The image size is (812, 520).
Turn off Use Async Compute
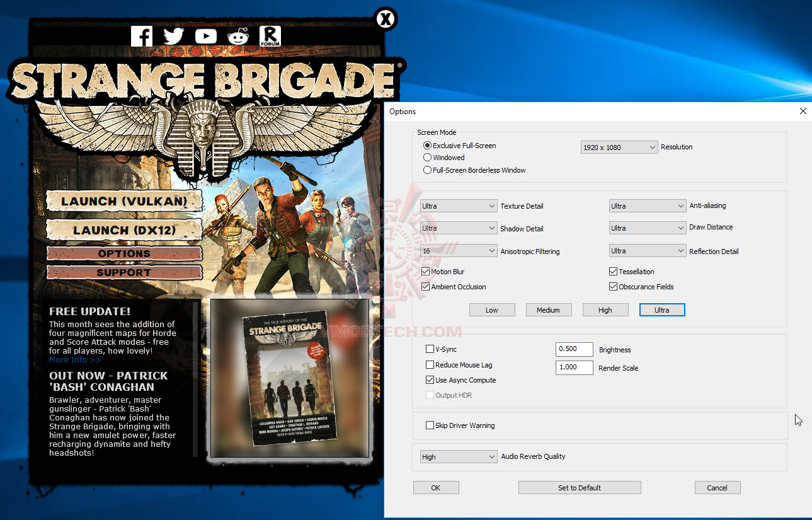point(430,380)
